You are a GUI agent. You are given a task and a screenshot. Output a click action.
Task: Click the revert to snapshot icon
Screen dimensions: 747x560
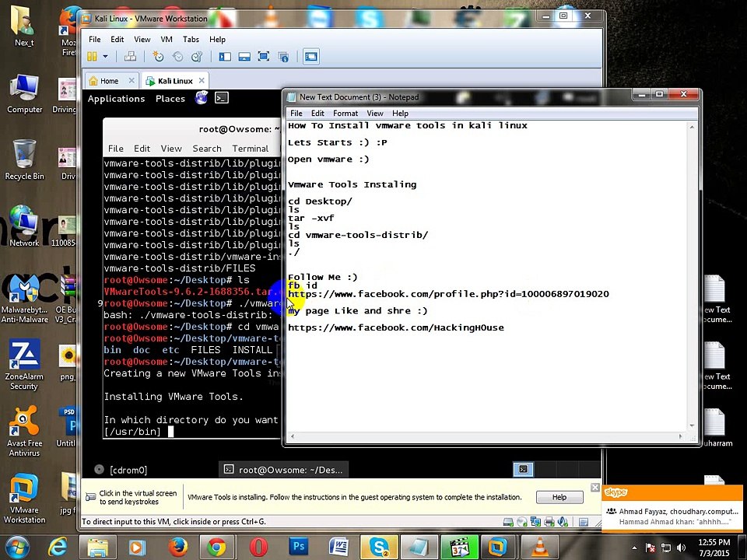177,57
